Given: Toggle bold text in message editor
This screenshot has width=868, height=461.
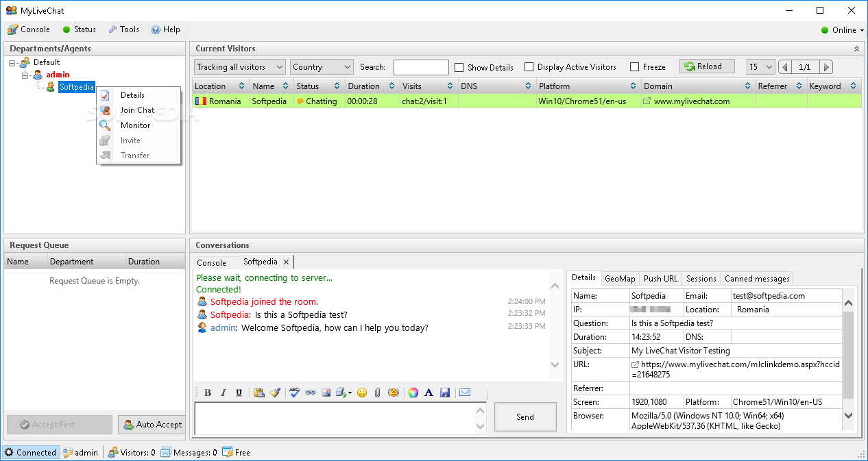Looking at the screenshot, I should pos(208,393).
